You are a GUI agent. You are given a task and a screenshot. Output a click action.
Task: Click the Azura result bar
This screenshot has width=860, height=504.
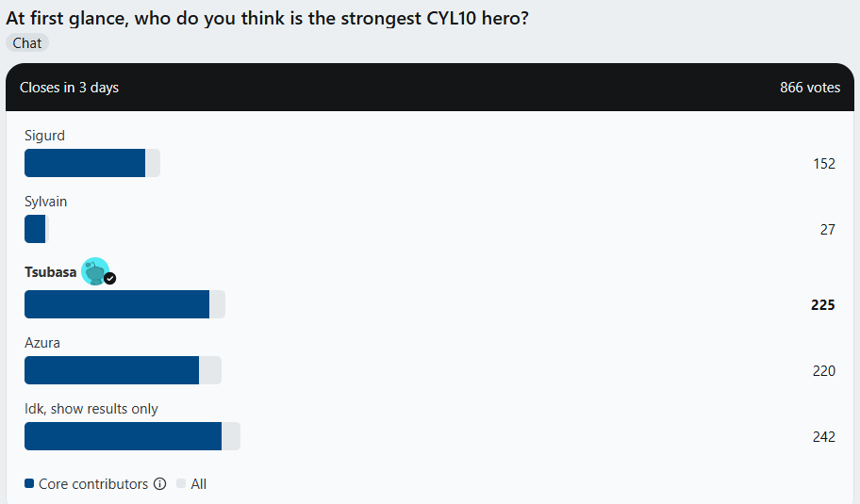pos(123,370)
